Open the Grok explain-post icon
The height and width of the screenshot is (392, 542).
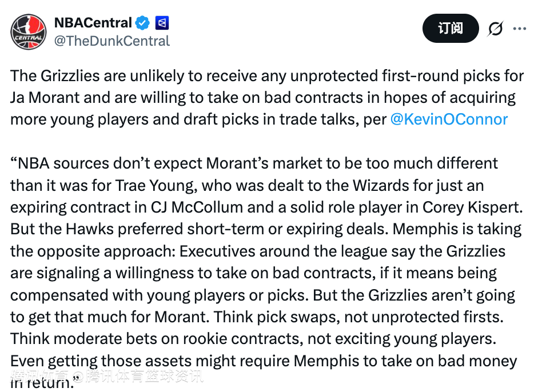pos(495,29)
